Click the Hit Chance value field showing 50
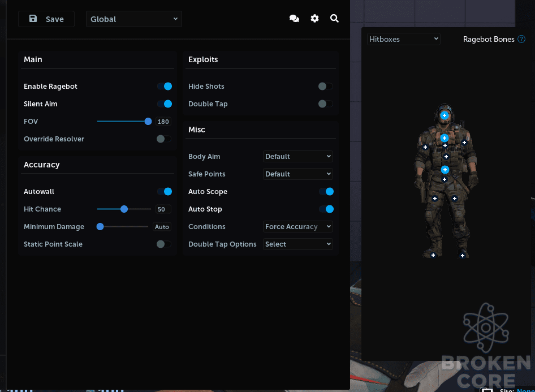Screen dimensions: 535x392 163,209
